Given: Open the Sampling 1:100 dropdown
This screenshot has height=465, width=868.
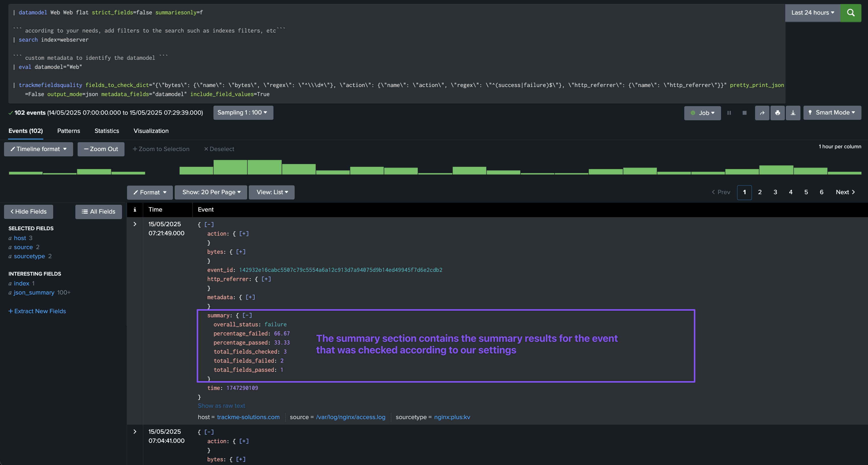Looking at the screenshot, I should (243, 113).
